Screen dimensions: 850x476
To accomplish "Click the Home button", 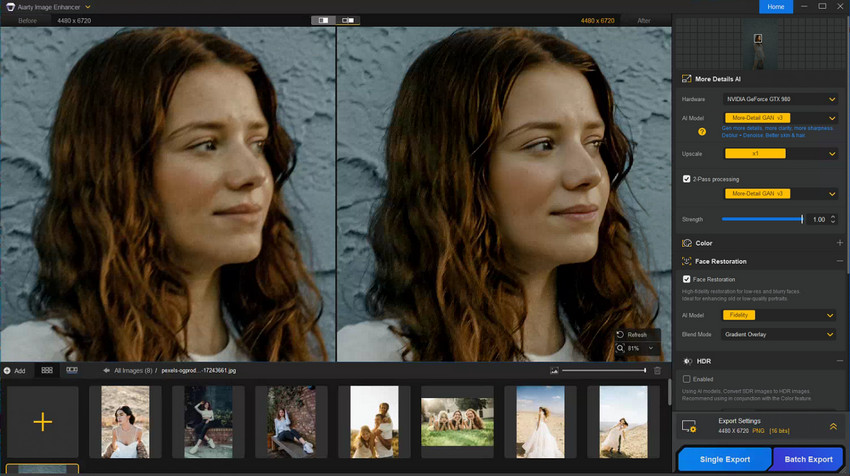I will [x=776, y=7].
